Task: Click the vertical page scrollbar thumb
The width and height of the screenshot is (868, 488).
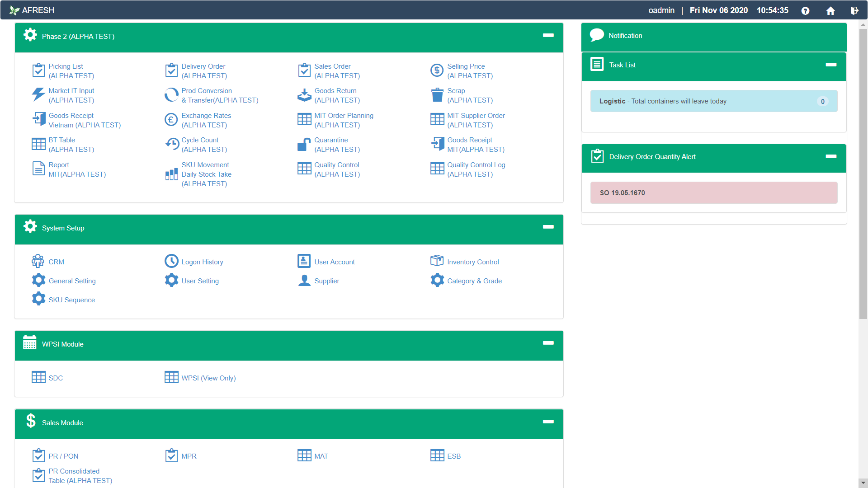Action: pos(863,174)
